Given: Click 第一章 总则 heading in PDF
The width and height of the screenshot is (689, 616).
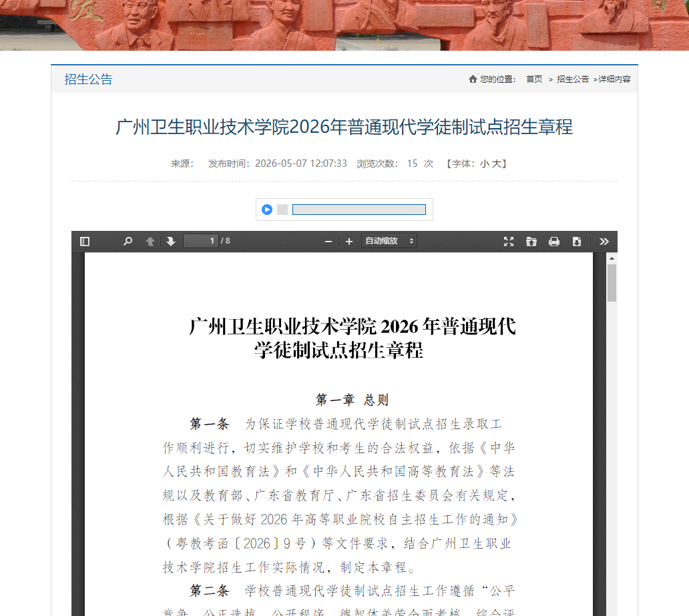Looking at the screenshot, I should pos(352,399).
